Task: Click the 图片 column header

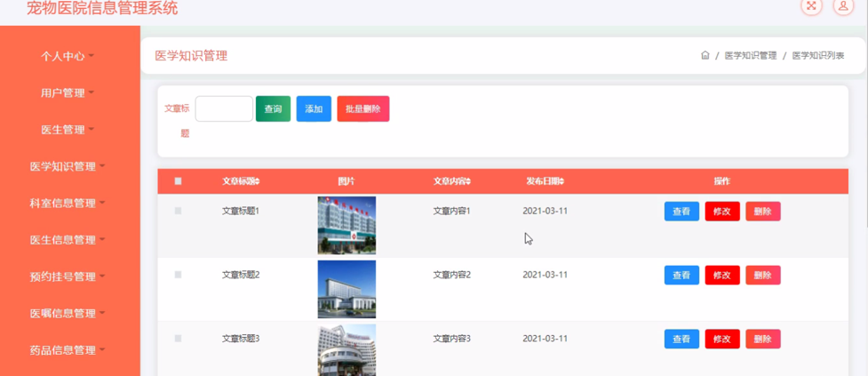Action: [x=346, y=181]
